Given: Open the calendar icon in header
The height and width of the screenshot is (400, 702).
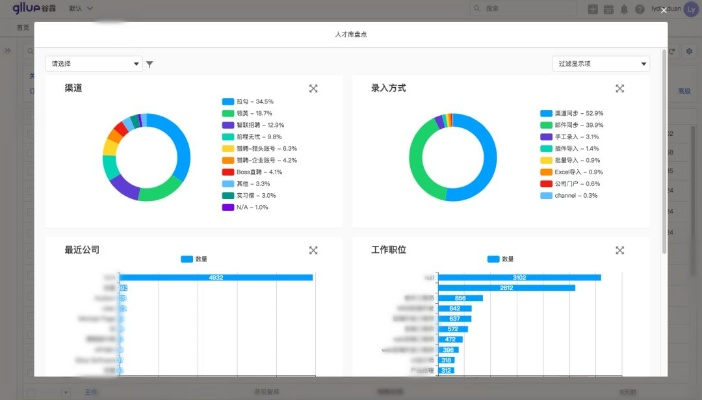Looking at the screenshot, I should [x=608, y=9].
